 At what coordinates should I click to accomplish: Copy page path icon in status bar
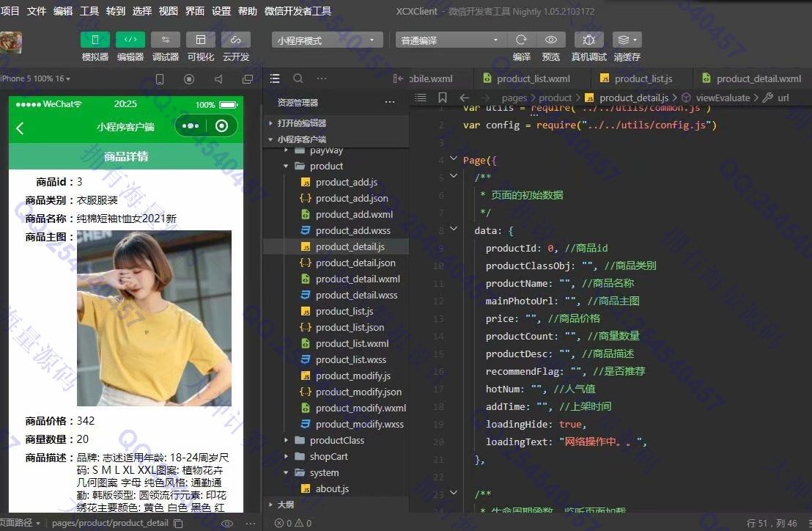[179, 523]
